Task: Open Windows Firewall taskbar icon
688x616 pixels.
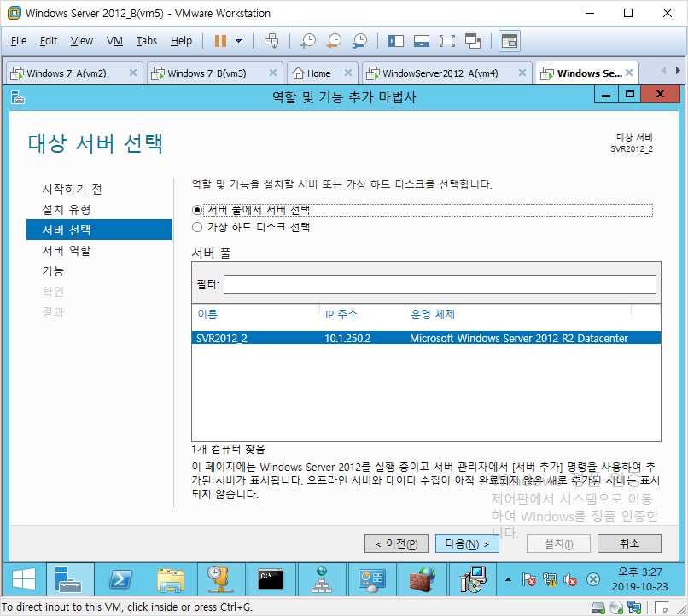Action: (421, 579)
